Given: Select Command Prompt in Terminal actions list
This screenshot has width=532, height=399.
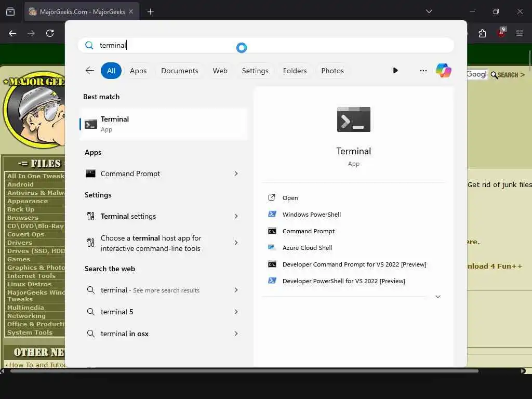Looking at the screenshot, I should point(309,231).
